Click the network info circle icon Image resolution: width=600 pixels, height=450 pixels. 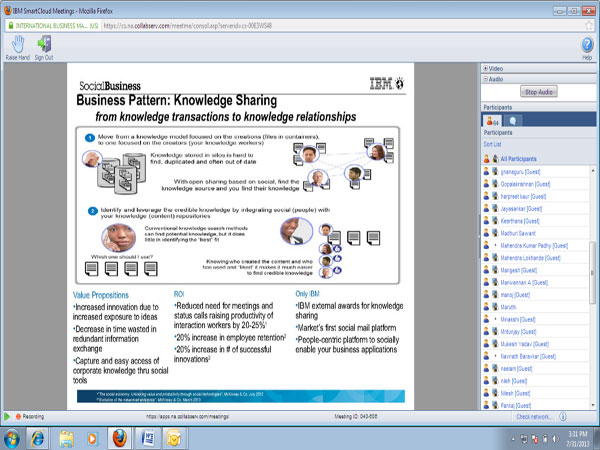[x=562, y=416]
